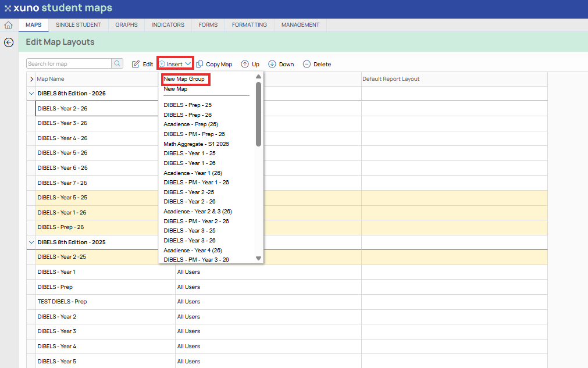
Task: Click the Down arrow icon
Action: pyautogui.click(x=272, y=64)
